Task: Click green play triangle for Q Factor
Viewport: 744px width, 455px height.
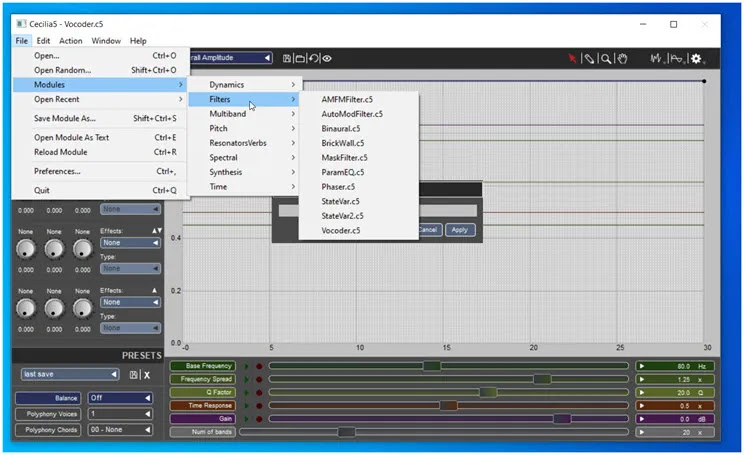Action: click(246, 393)
